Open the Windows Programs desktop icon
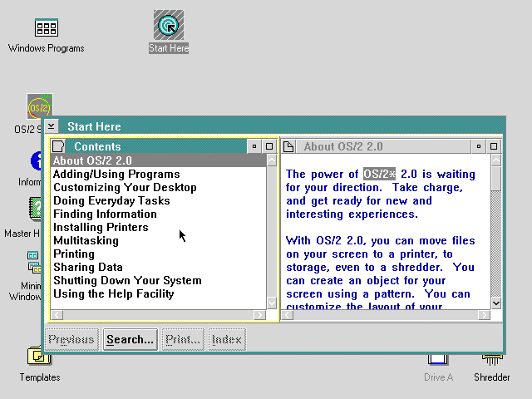Image resolution: width=532 pixels, height=399 pixels. [47, 27]
